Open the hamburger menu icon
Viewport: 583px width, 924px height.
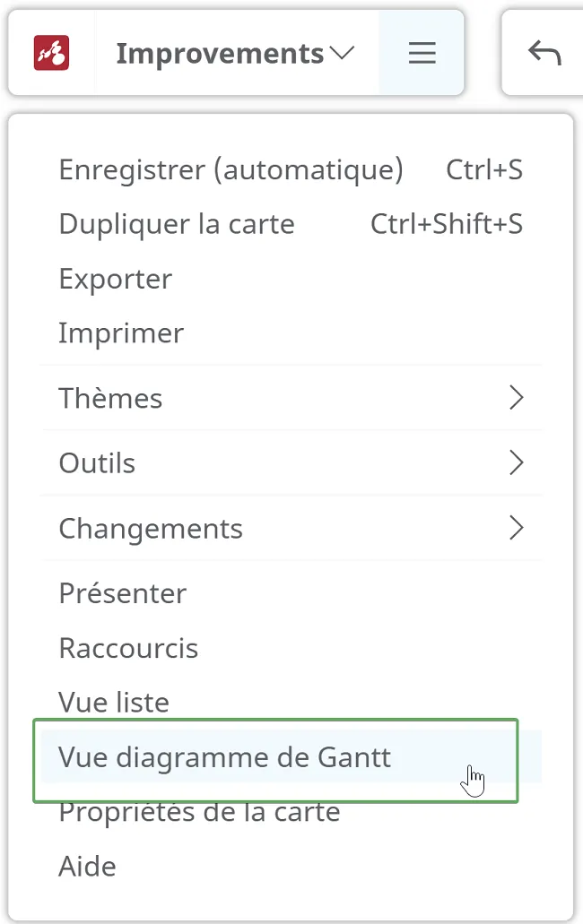pyautogui.click(x=422, y=53)
